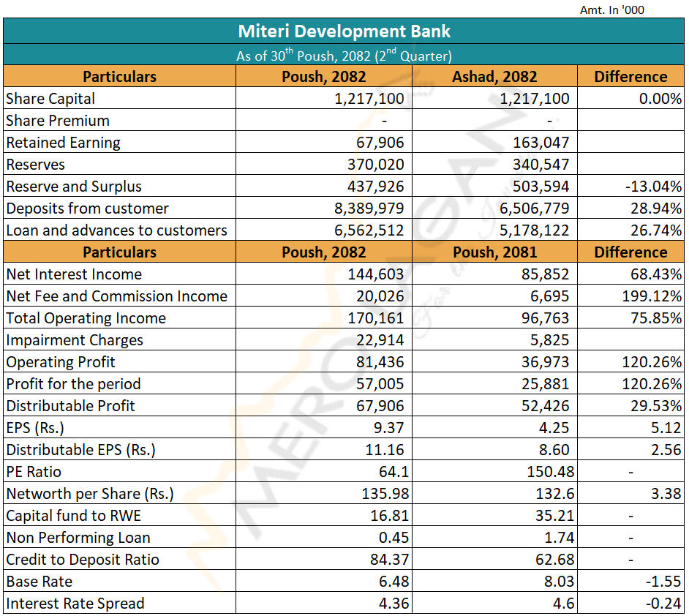Click the Non Performing Loan value 0.45
Screen dimensions: 689x616
388,538
